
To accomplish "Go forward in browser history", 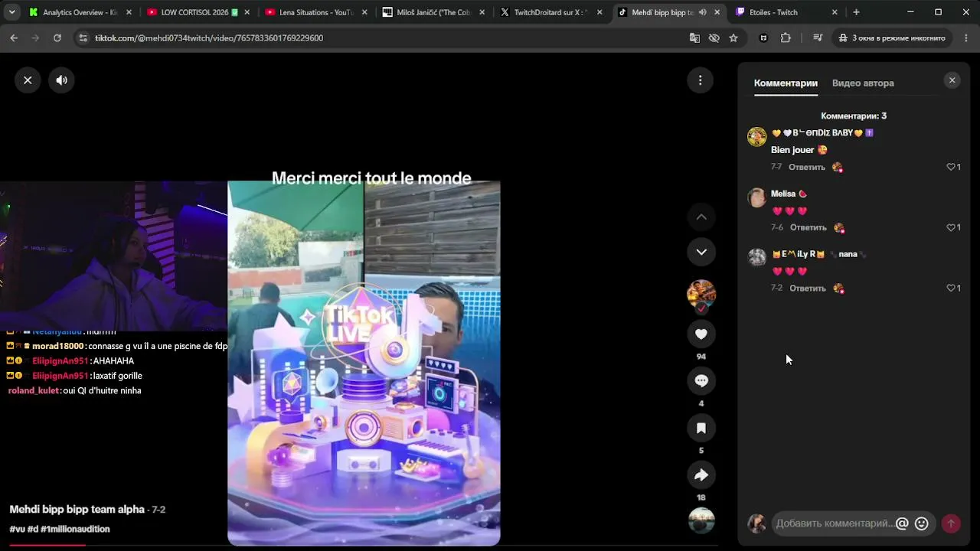I will click(35, 37).
